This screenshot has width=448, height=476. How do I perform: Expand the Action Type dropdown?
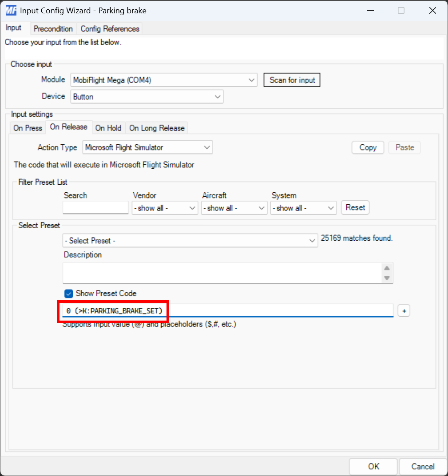click(x=147, y=147)
